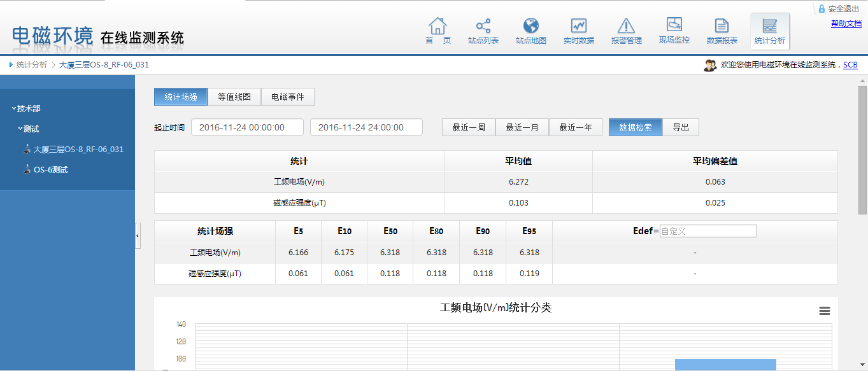Click the Edef 自定义 input field
The width and height of the screenshot is (868, 371).
[x=708, y=231]
